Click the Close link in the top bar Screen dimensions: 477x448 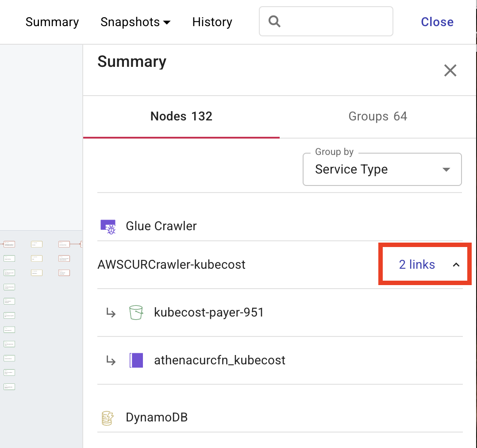(437, 22)
